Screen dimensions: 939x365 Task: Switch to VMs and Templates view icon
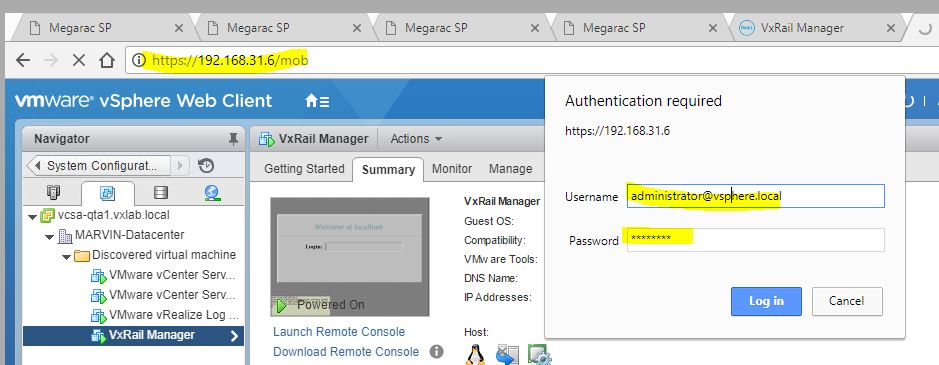click(108, 193)
